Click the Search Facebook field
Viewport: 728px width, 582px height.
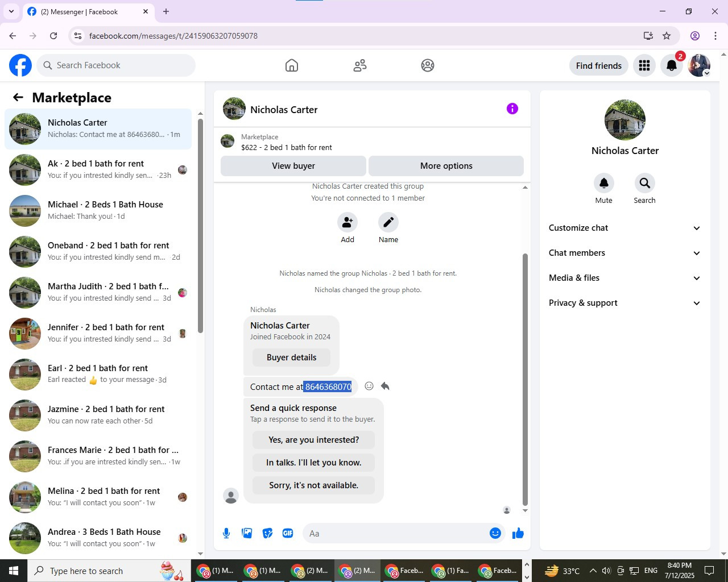tap(117, 65)
